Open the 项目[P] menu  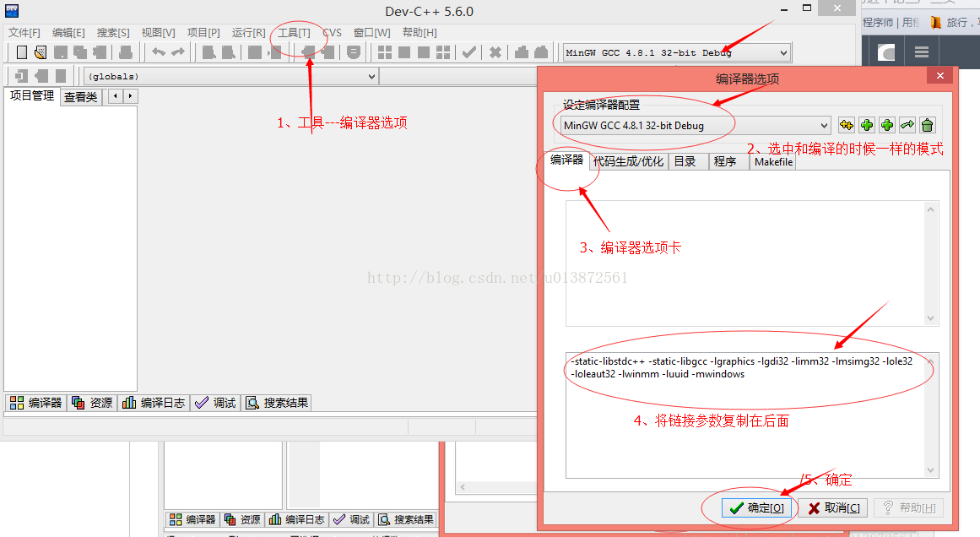(203, 33)
